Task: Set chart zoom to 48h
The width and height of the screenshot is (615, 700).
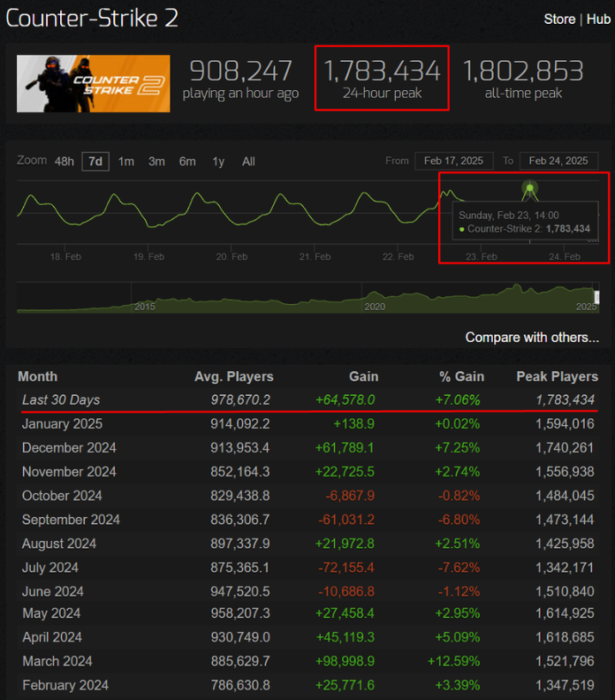Action: point(65,161)
